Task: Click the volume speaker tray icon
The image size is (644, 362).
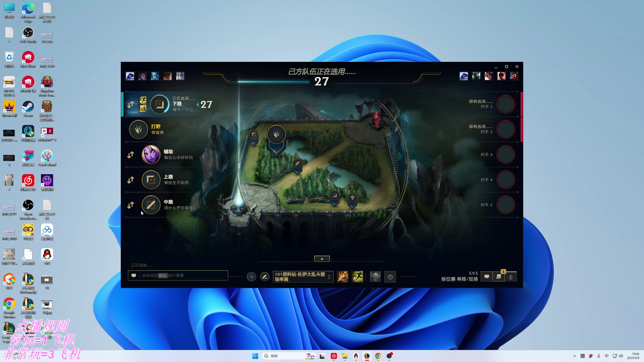Action: pyautogui.click(x=621, y=356)
